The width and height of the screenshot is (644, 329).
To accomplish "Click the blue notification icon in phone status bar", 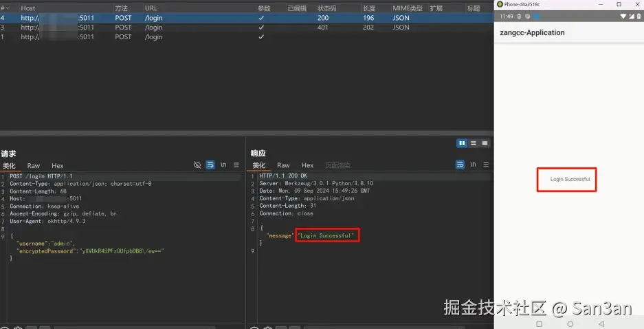I will (x=536, y=16).
